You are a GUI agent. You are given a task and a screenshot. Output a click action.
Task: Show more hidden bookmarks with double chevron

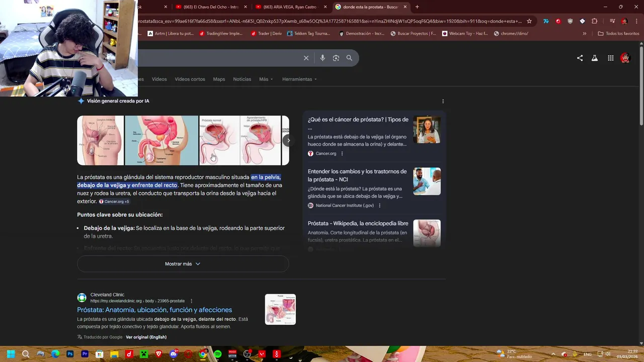pyautogui.click(x=584, y=34)
